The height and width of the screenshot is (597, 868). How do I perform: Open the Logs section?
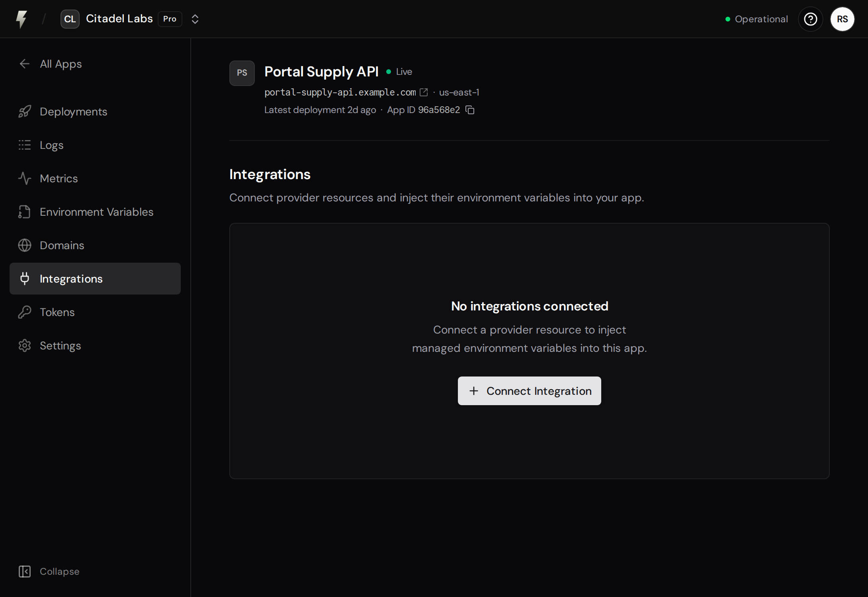click(x=95, y=145)
